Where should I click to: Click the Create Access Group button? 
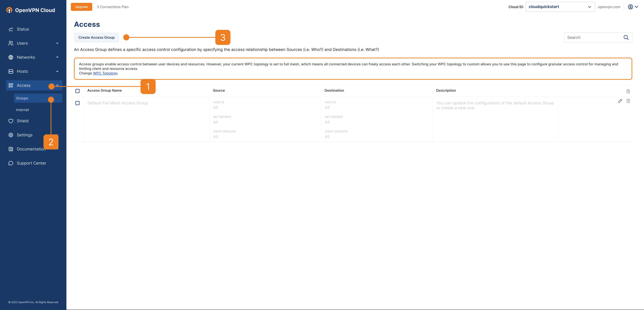(96, 38)
